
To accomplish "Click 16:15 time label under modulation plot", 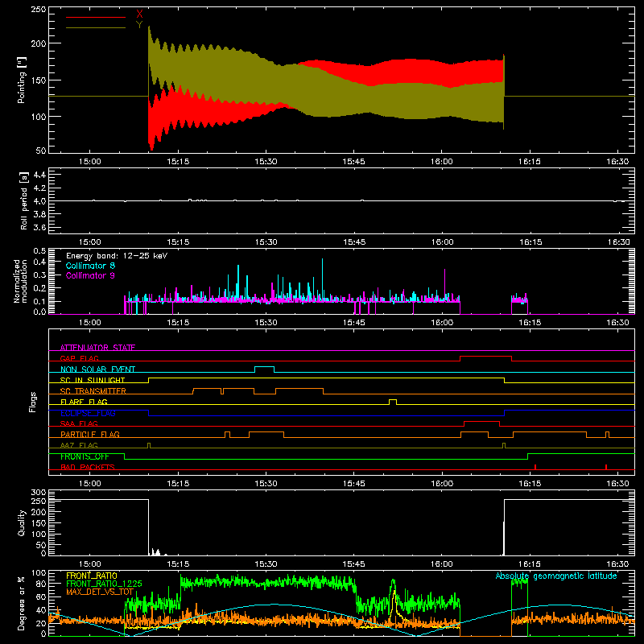I will 530,323.
